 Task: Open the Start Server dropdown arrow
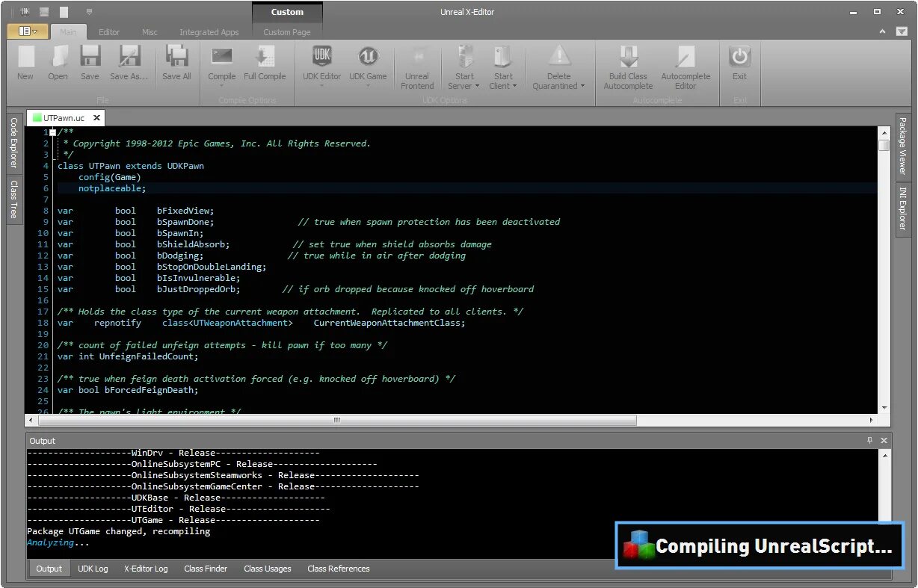click(x=477, y=86)
